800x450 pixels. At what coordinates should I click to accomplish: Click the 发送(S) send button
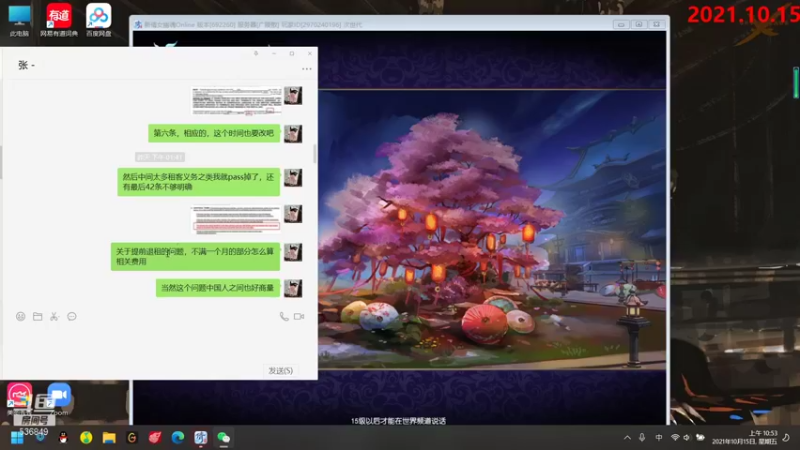(x=281, y=370)
